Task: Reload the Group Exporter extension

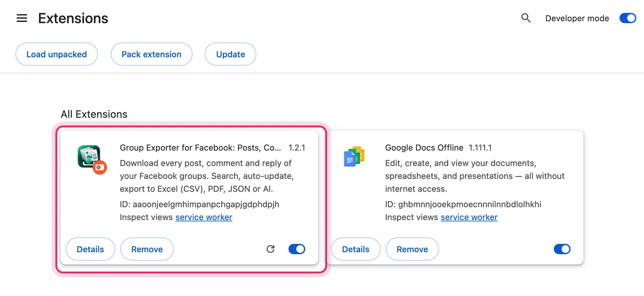Action: [270, 249]
